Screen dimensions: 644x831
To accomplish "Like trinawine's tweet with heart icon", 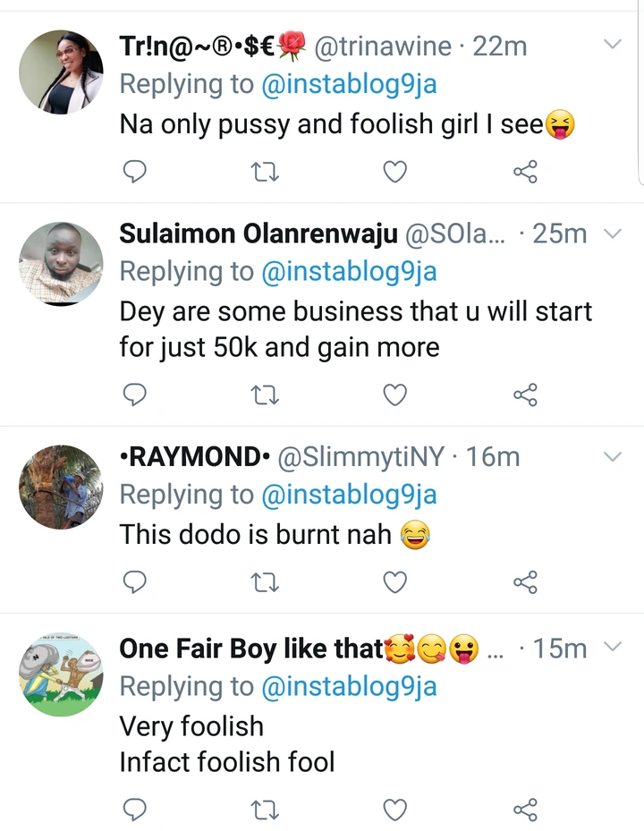I will click(x=395, y=171).
